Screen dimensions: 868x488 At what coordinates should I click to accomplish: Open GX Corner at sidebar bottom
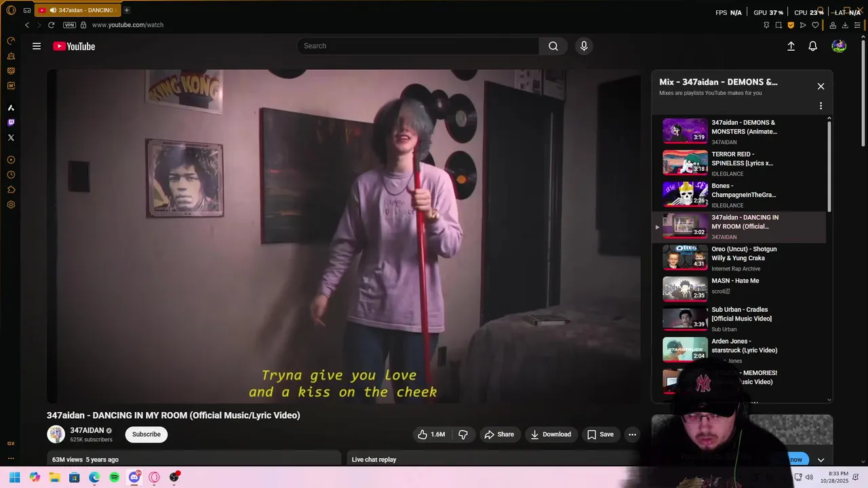tap(11, 443)
